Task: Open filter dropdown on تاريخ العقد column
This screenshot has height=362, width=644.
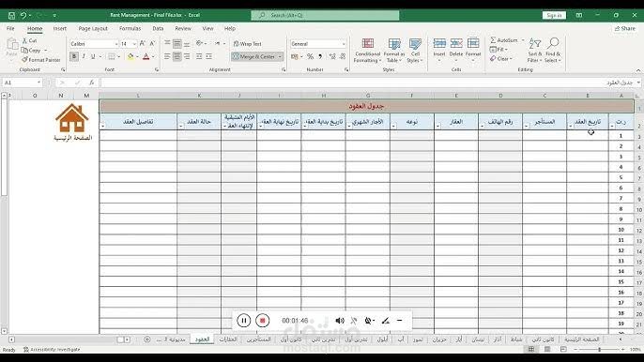Action: click(571, 126)
